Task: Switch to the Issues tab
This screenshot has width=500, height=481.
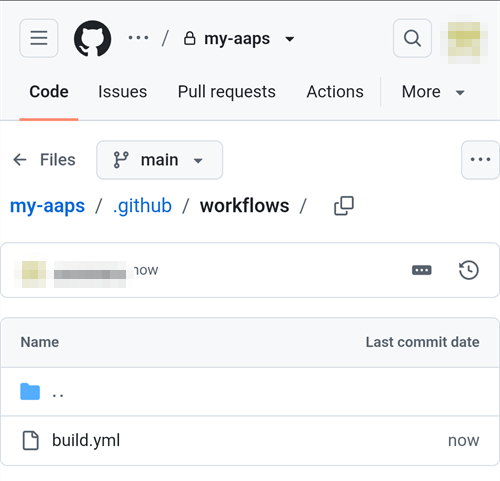Action: pyautogui.click(x=122, y=92)
